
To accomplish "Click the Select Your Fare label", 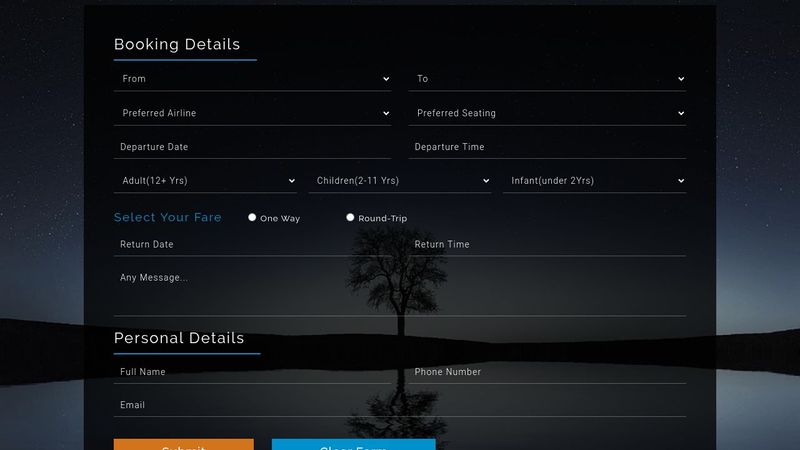I will [168, 217].
